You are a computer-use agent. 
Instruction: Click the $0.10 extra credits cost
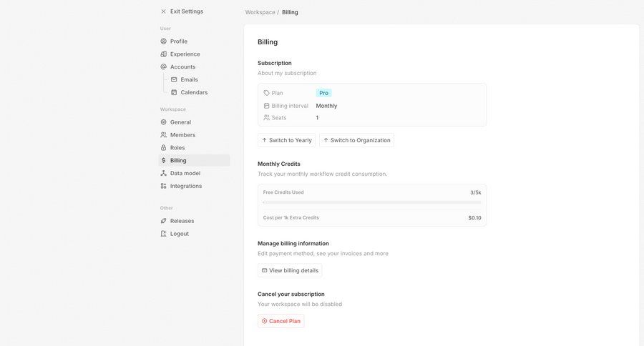(x=475, y=218)
